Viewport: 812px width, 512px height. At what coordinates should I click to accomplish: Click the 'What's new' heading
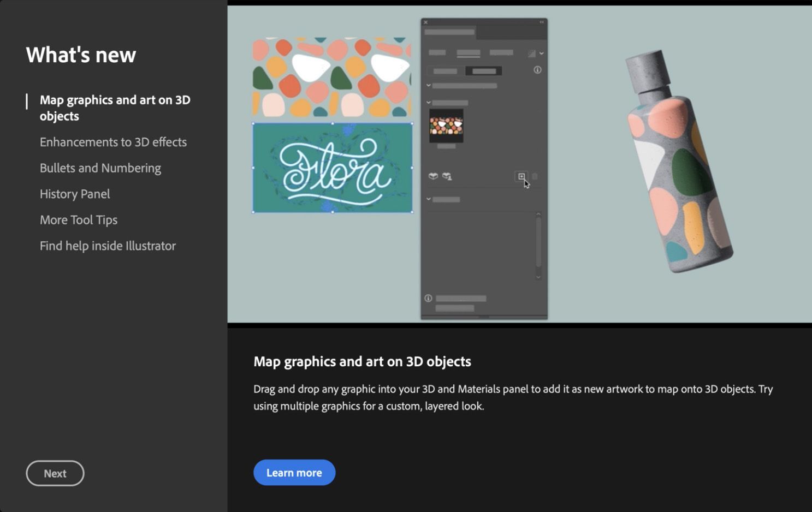pyautogui.click(x=81, y=55)
